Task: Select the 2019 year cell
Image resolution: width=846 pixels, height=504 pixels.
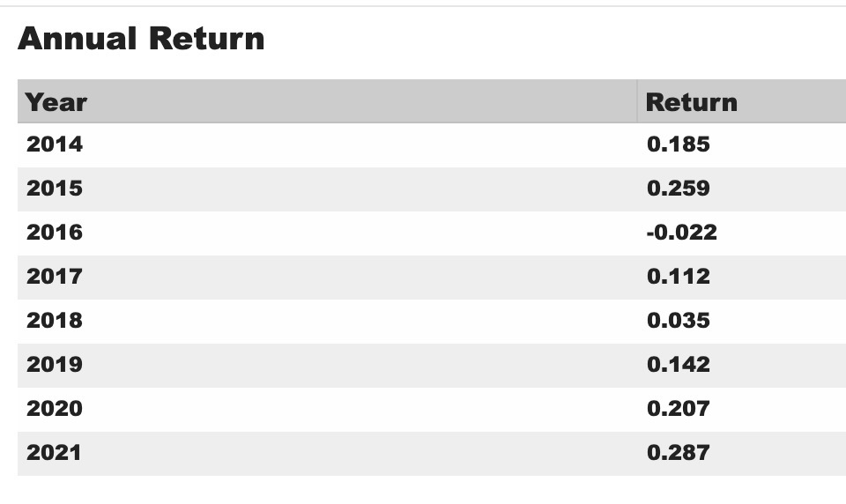Action: point(55,365)
